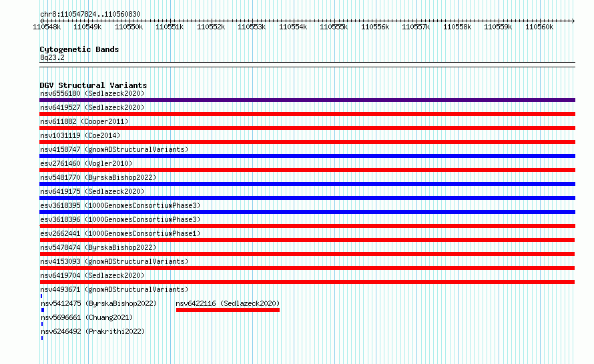
Task: Click the 110554k ruler position
Action: point(293,27)
